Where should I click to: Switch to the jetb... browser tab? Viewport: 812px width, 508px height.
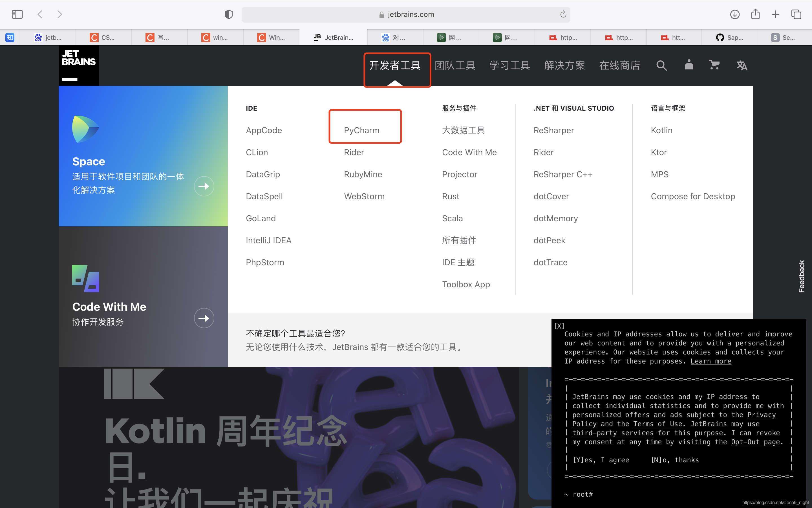click(x=48, y=37)
